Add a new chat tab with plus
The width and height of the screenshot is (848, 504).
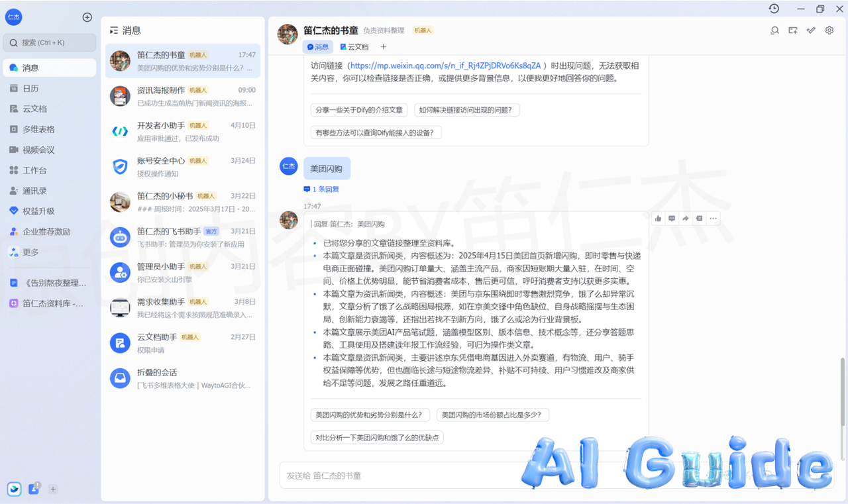pos(383,47)
